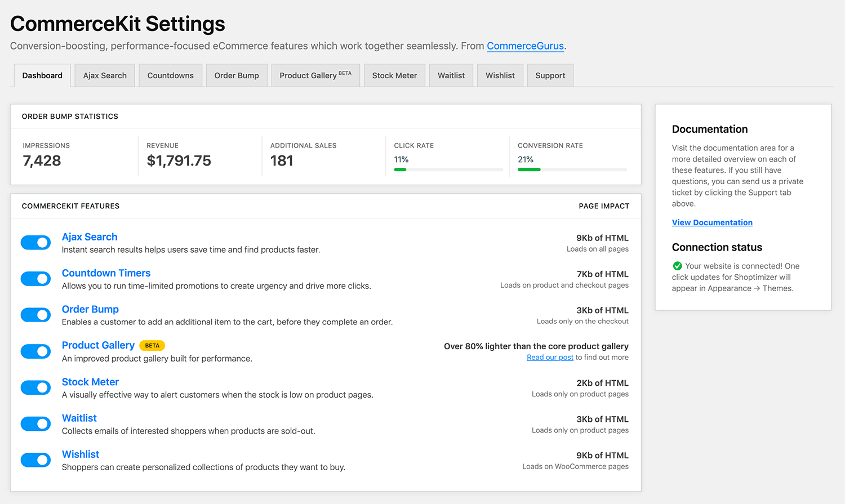
Task: Open the CommerceGurus link in header
Action: click(525, 46)
